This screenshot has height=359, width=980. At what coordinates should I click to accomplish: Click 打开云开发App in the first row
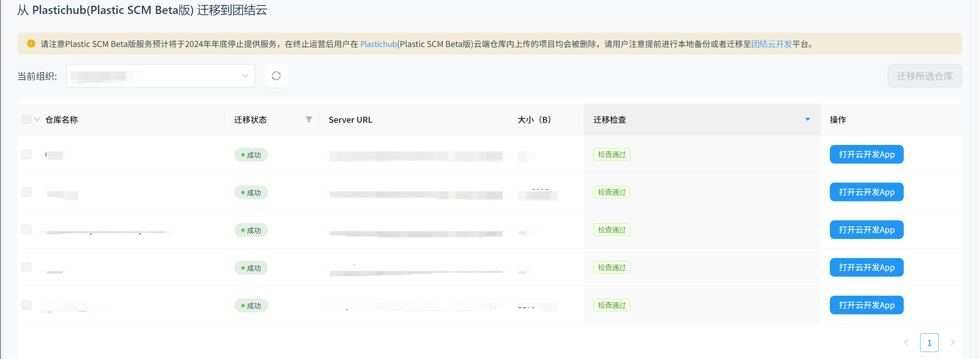coord(867,154)
